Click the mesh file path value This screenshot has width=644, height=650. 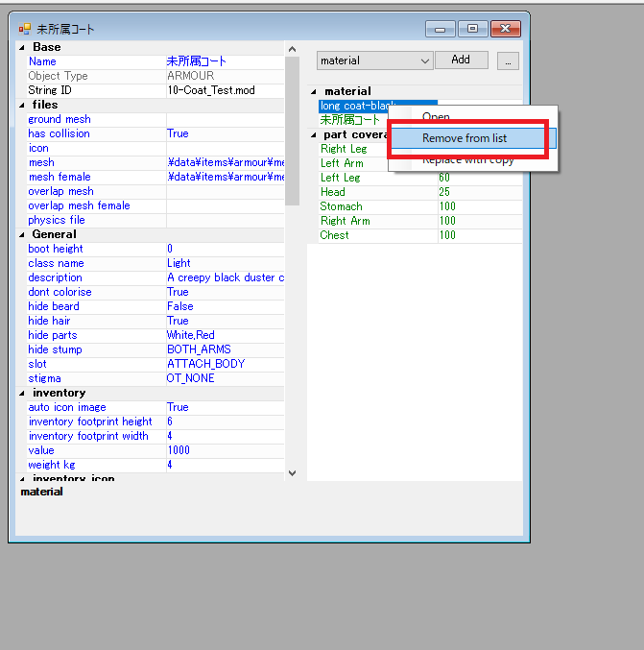click(x=225, y=162)
